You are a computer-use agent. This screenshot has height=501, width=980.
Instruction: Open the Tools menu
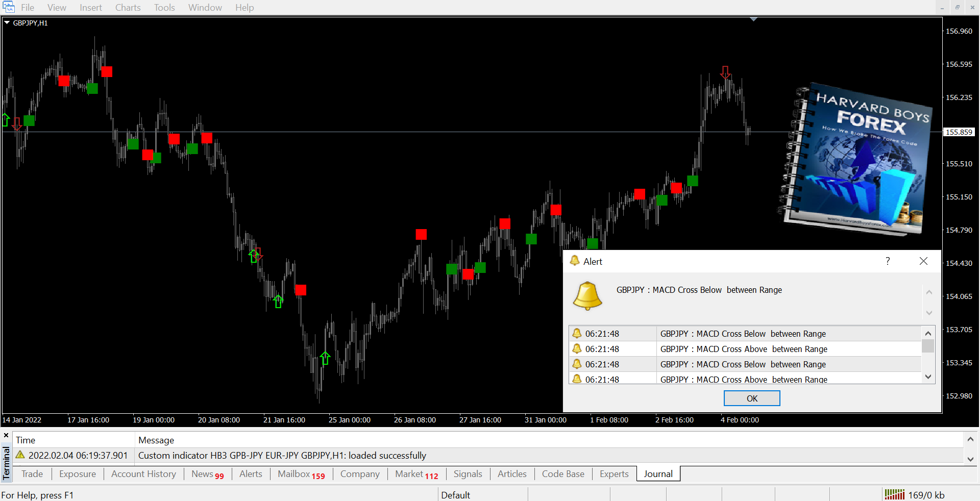(x=164, y=8)
